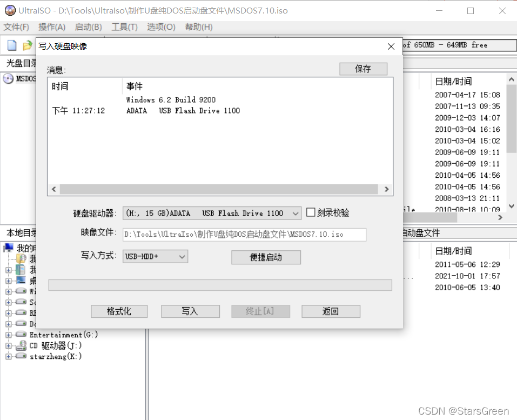The image size is (517, 420).
Task: Click the disc file list scroll-up arrow
Action: [x=512, y=79]
